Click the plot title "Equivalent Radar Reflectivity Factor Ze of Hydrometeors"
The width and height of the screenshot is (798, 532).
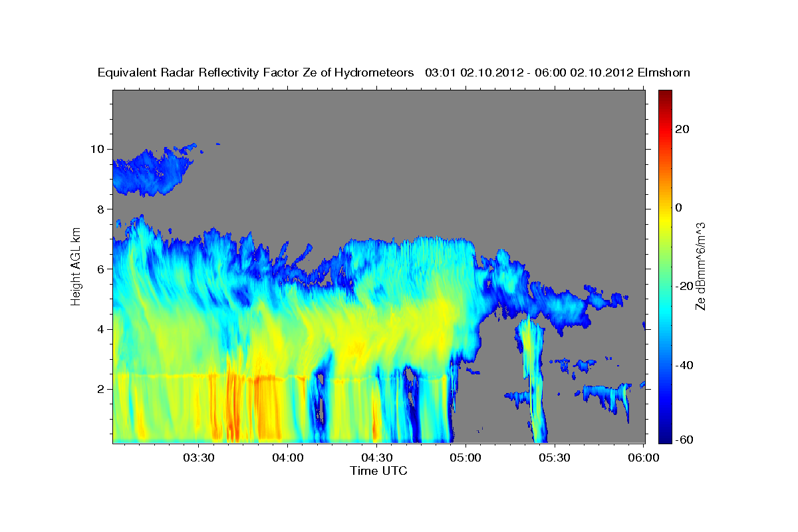[255, 72]
